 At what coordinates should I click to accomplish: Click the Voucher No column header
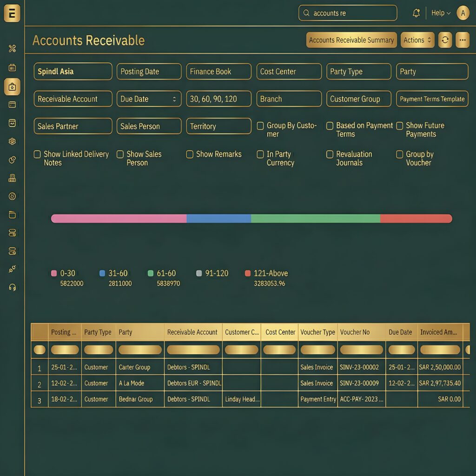click(355, 332)
